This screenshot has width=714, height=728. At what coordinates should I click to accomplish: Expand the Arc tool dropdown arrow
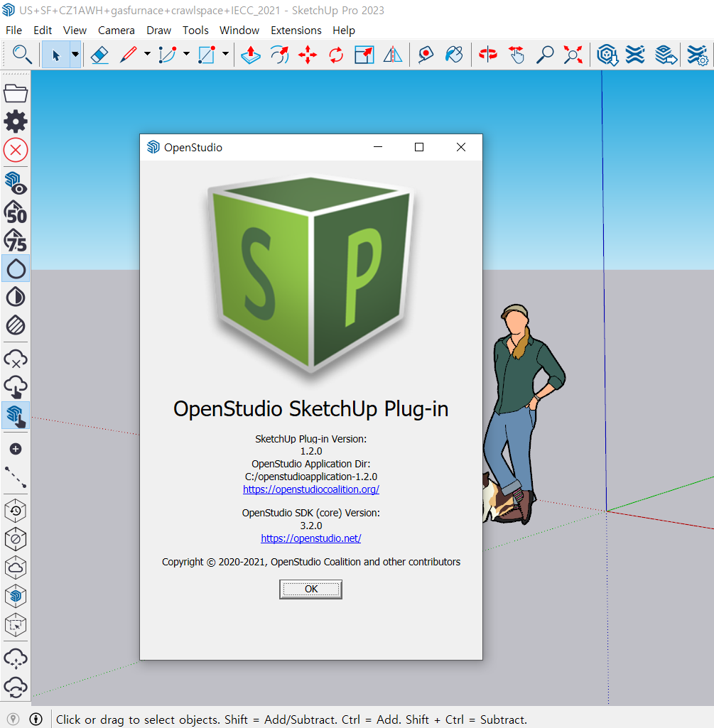click(186, 54)
